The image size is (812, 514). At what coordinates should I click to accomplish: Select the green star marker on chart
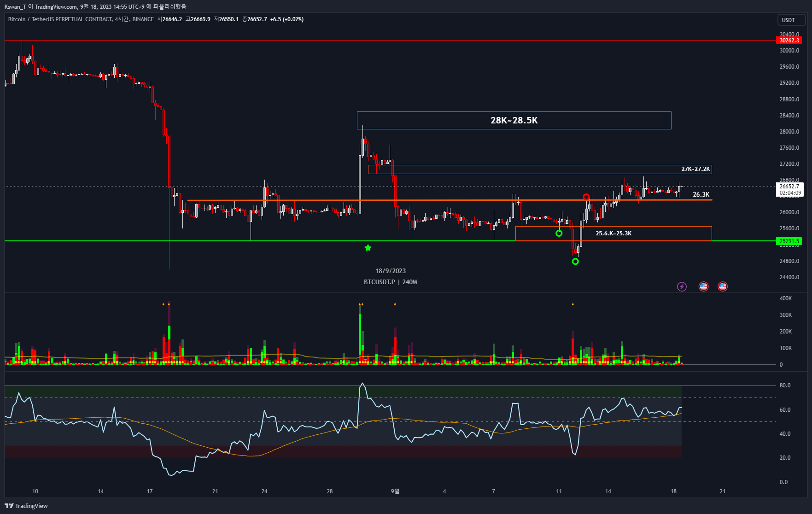368,248
